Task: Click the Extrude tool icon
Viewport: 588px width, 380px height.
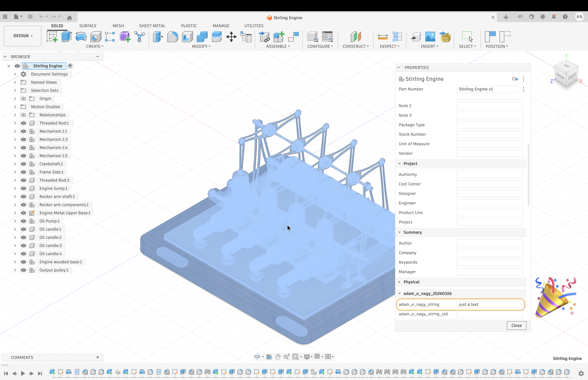Action: 66,37
